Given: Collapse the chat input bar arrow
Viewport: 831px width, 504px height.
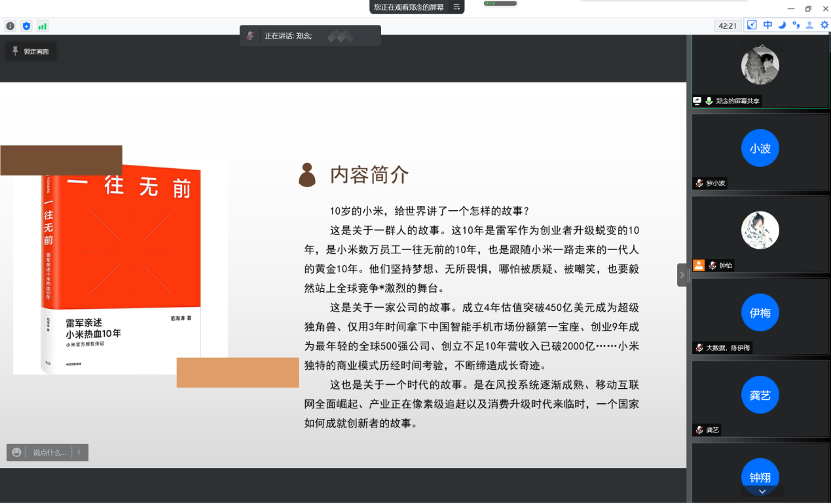Looking at the screenshot, I should click(x=79, y=452).
